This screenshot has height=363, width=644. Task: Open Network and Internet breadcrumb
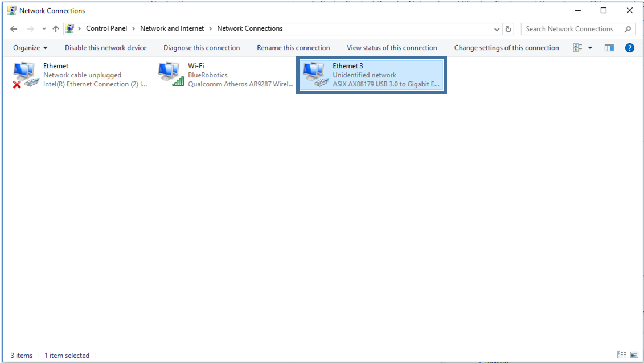coord(172,28)
